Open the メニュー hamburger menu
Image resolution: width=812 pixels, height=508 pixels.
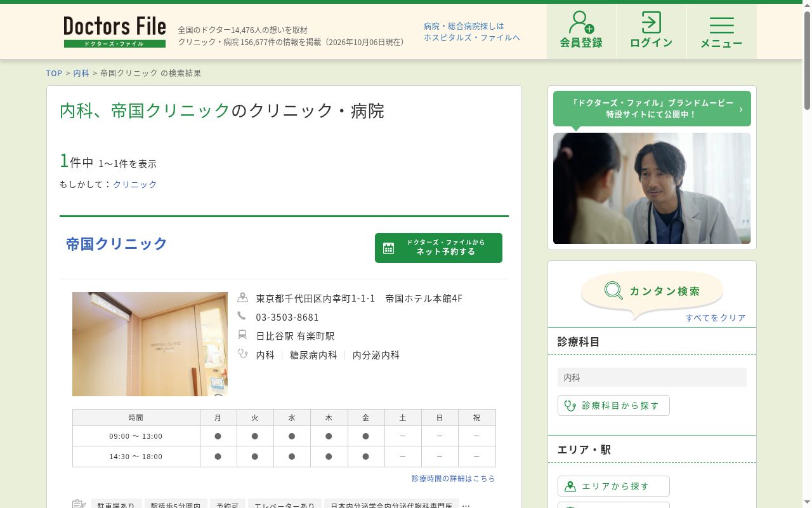[x=721, y=31]
